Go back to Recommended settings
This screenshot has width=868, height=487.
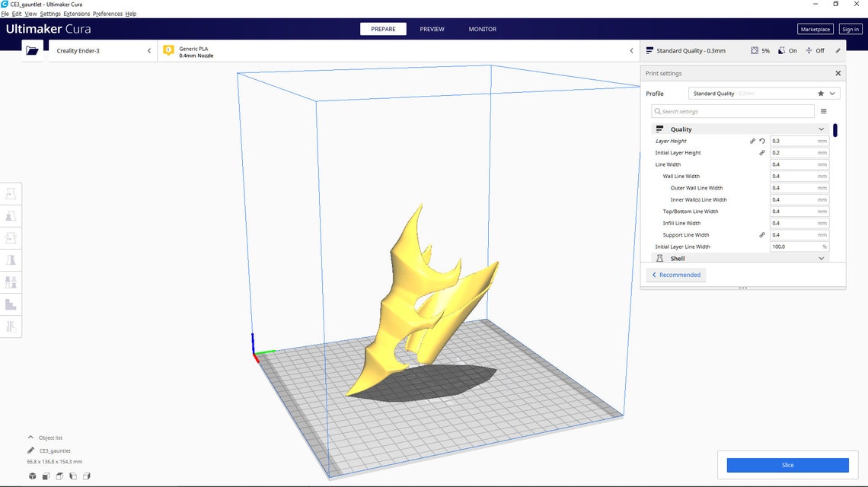click(x=676, y=275)
